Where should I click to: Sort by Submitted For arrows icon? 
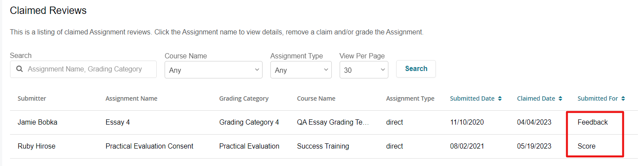(623, 98)
